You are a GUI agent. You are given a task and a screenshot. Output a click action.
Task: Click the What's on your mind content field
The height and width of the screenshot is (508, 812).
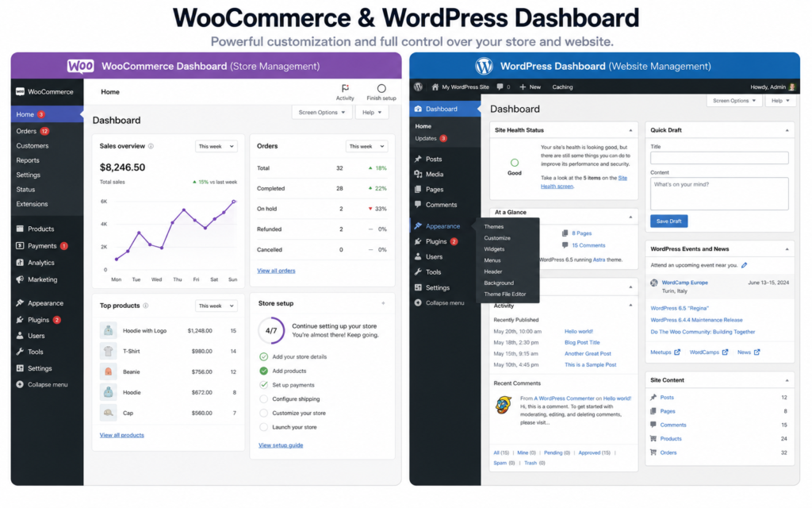719,194
